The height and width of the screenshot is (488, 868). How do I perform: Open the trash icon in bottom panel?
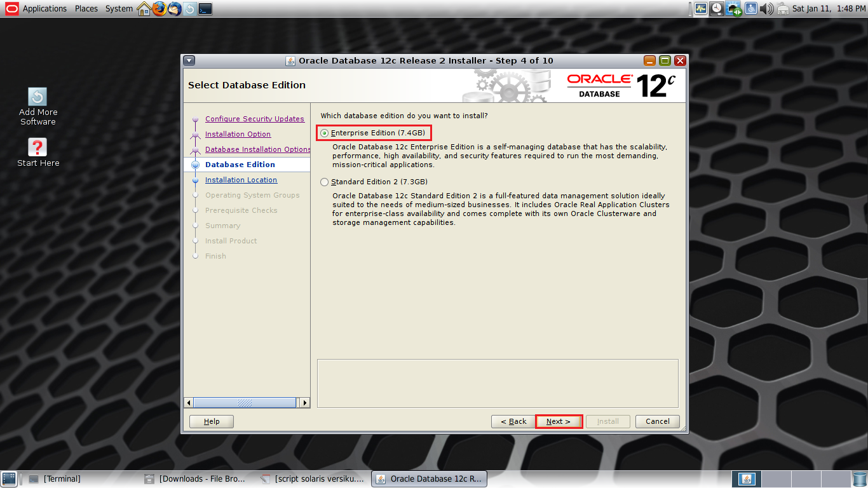click(860, 478)
